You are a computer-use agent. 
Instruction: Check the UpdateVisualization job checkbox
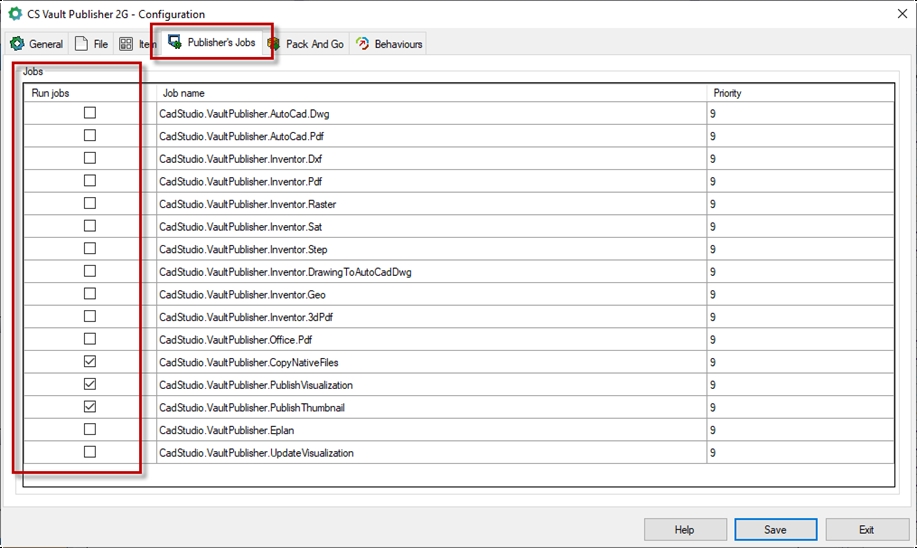pos(90,452)
